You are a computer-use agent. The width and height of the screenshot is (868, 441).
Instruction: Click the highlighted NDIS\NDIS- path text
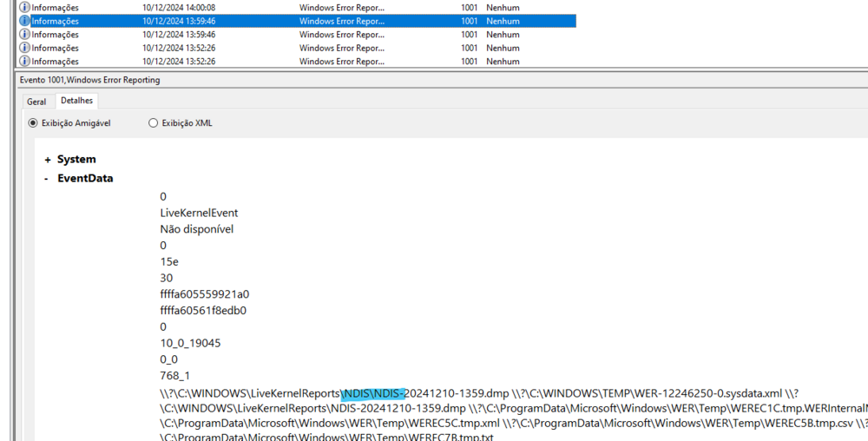point(373,394)
